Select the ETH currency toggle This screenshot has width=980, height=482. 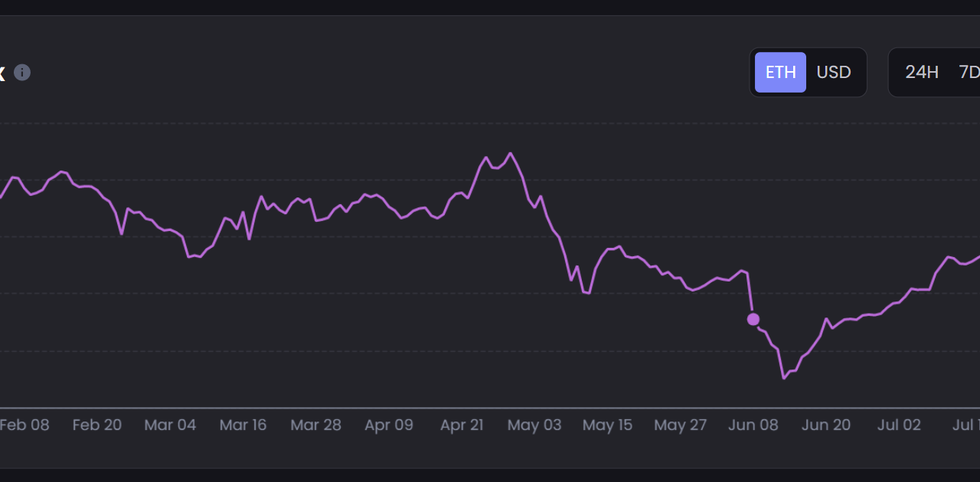(780, 72)
